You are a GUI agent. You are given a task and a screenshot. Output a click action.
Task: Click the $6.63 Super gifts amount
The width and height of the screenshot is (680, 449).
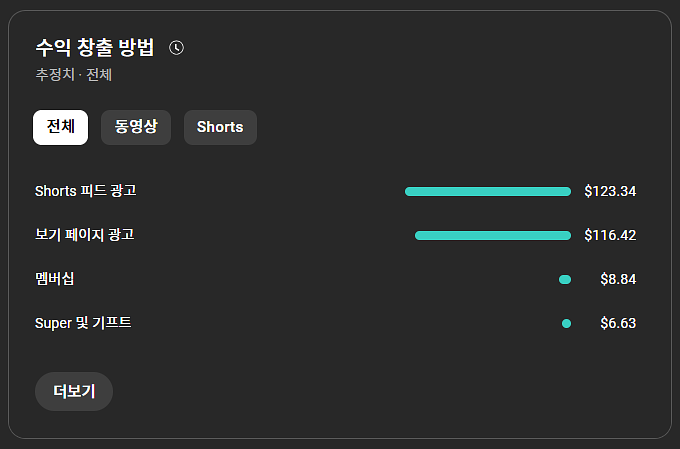[x=618, y=323]
